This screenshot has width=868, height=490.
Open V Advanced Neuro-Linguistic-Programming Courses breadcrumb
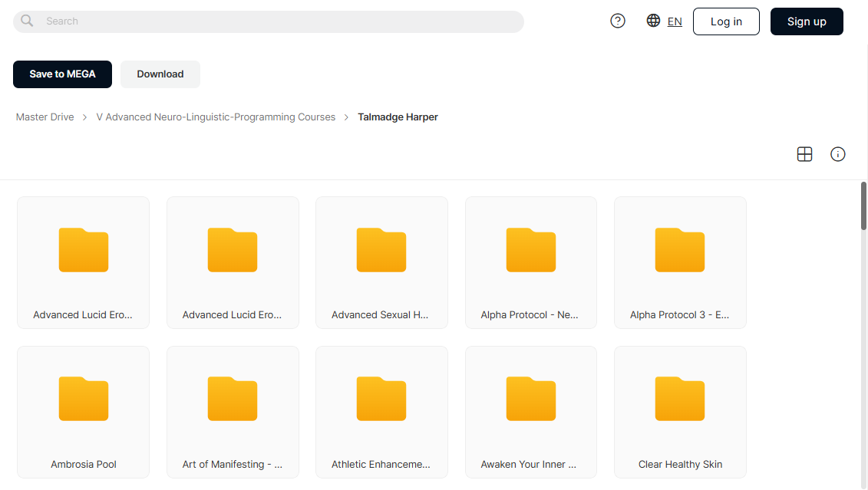coord(216,117)
